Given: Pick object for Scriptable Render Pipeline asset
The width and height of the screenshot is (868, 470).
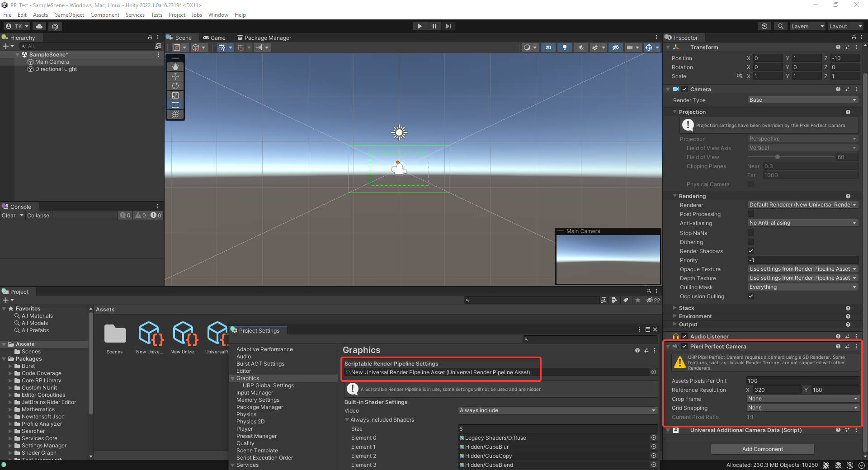Looking at the screenshot, I should point(653,372).
